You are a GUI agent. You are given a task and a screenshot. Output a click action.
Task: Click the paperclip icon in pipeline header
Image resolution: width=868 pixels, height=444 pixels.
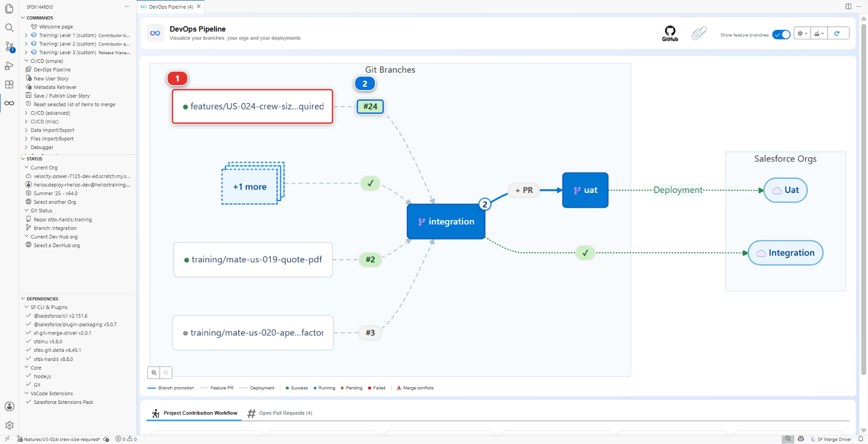coord(699,33)
